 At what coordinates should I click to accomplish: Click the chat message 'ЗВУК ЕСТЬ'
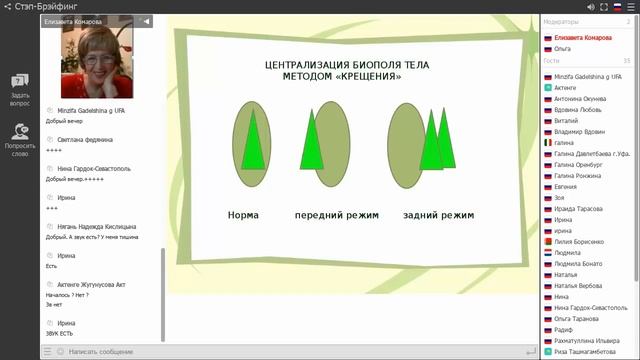[x=59, y=333]
